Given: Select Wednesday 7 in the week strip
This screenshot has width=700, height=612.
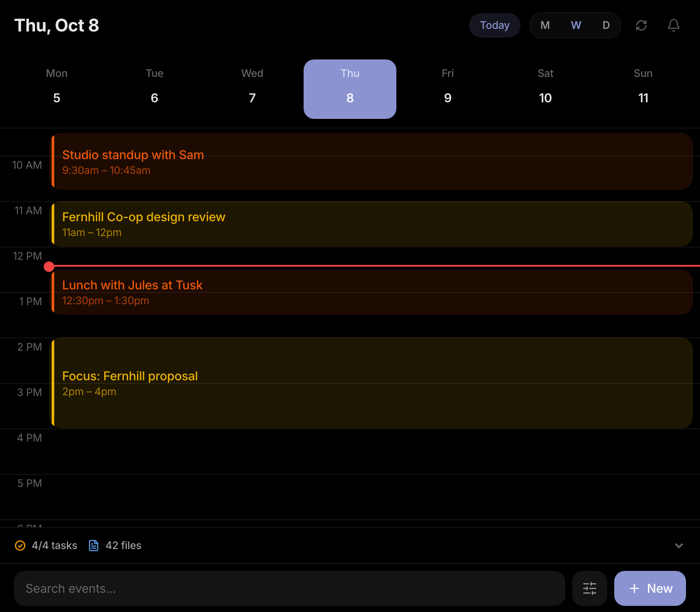Looking at the screenshot, I should pos(252,89).
